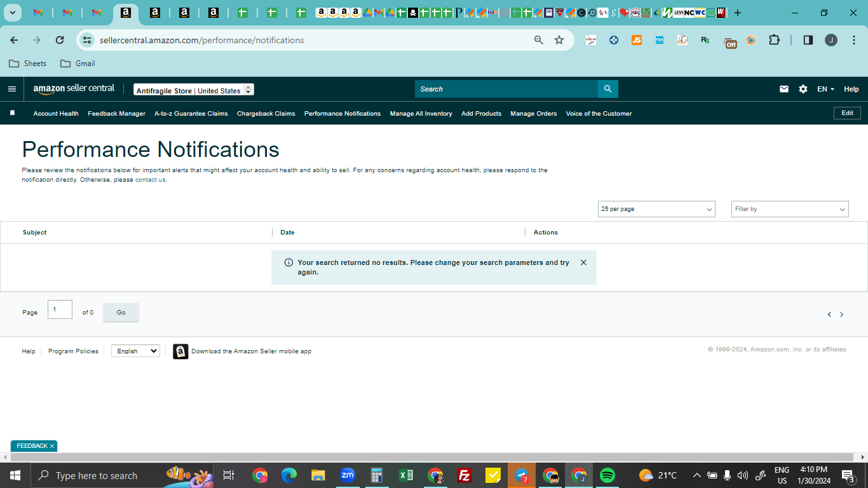Image resolution: width=868 pixels, height=488 pixels.
Task: Change language with English selector in footer
Action: (x=135, y=351)
